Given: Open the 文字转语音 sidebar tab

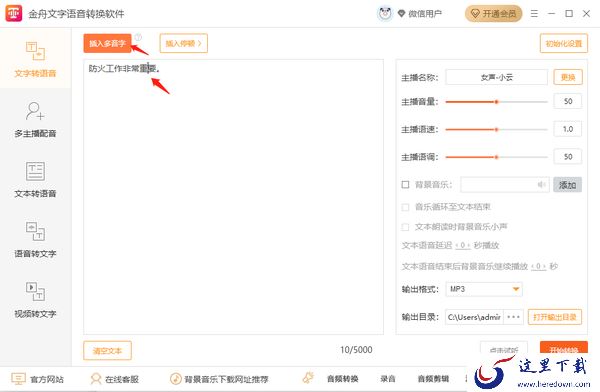Looking at the screenshot, I should 35,58.
